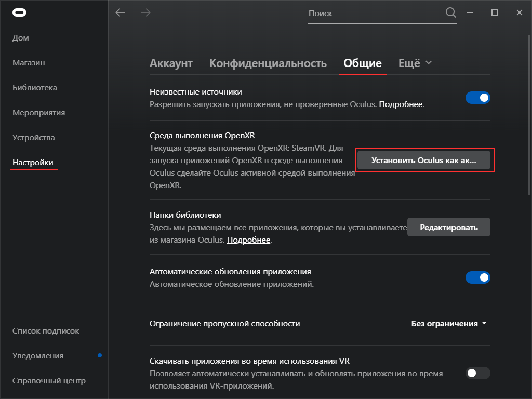Viewport: 532px width, 399px height.
Task: Click the search magnifier icon
Action: [x=450, y=12]
